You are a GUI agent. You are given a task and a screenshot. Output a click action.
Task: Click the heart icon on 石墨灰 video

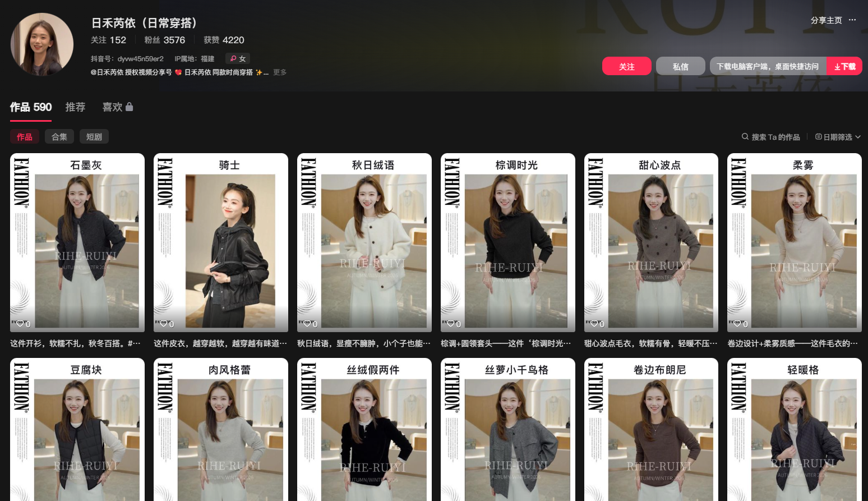[x=20, y=324]
